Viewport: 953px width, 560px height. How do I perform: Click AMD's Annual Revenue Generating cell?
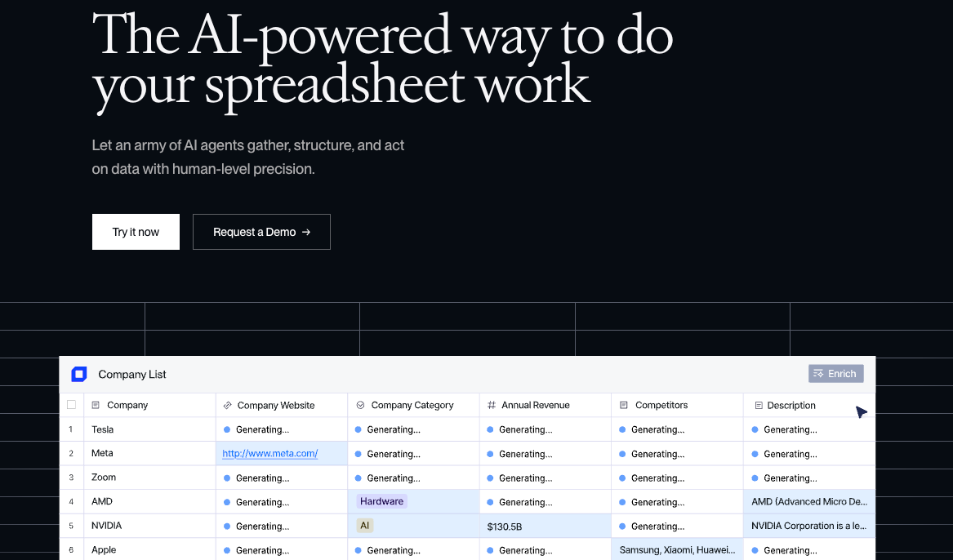click(546, 502)
